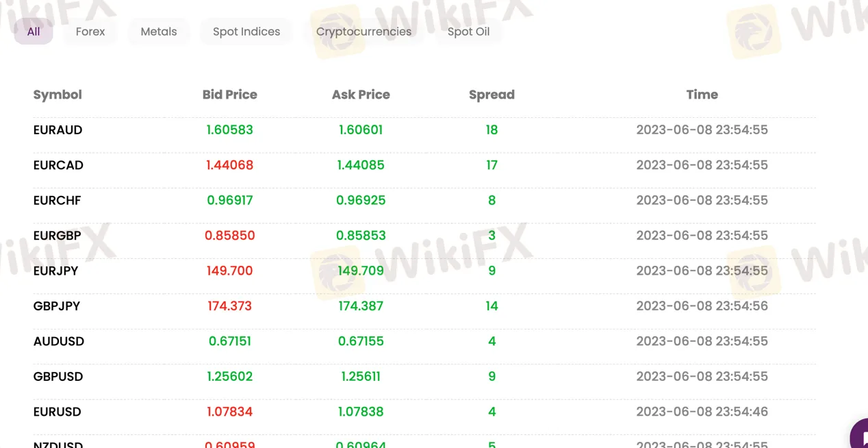Select the EURCHF currency pair
Screen dimensions: 868x448
click(57, 200)
